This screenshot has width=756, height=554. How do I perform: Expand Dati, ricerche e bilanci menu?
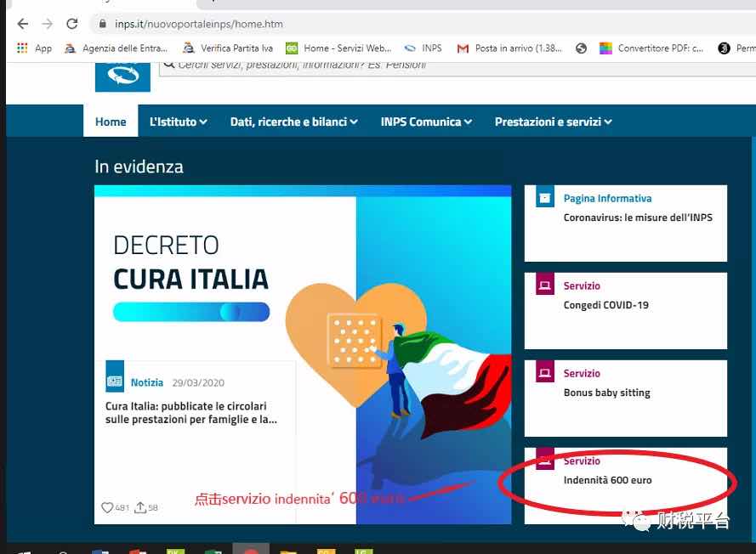click(294, 122)
